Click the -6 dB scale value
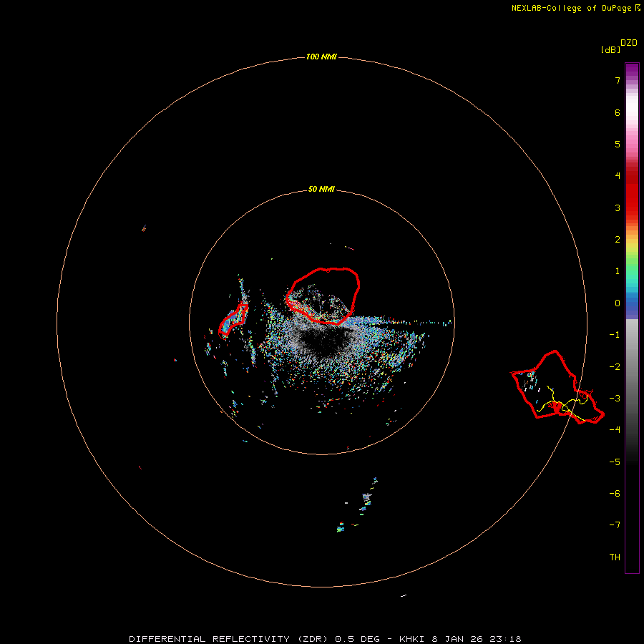Viewport: 644px width, 644px height. pyautogui.click(x=615, y=494)
